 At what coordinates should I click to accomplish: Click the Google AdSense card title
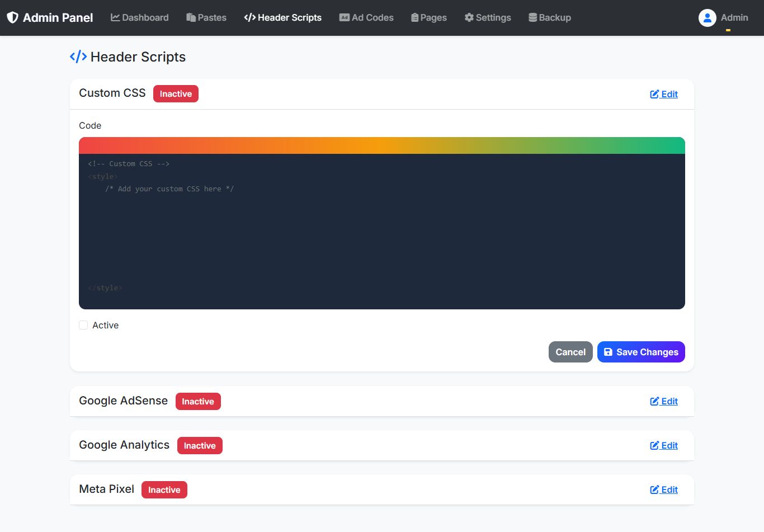pyautogui.click(x=124, y=401)
